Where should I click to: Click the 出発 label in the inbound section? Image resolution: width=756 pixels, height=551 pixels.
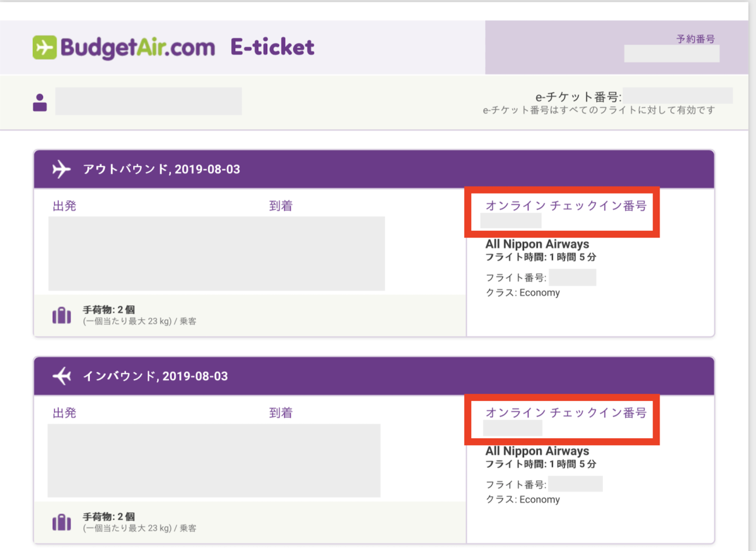64,412
